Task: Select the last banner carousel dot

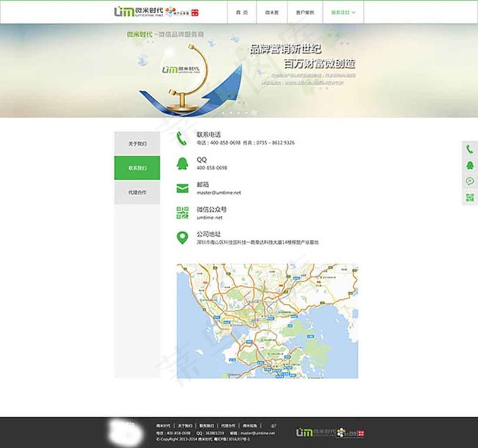Action: 254,113
